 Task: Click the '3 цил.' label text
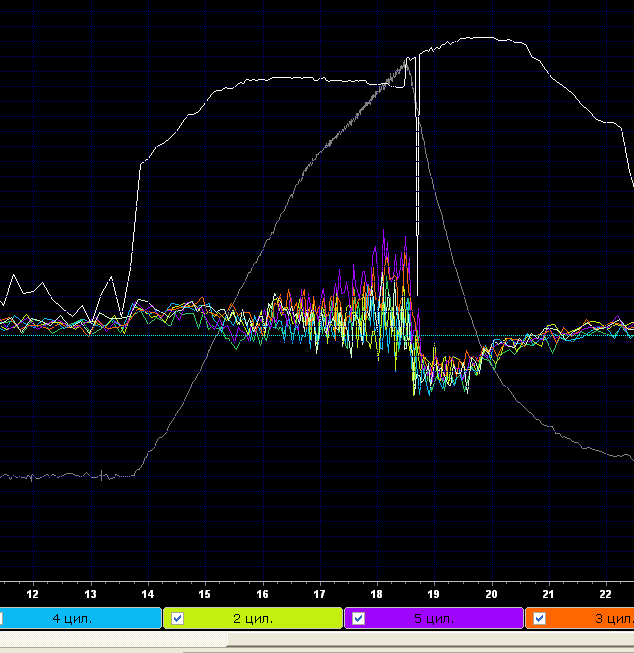coord(614,619)
